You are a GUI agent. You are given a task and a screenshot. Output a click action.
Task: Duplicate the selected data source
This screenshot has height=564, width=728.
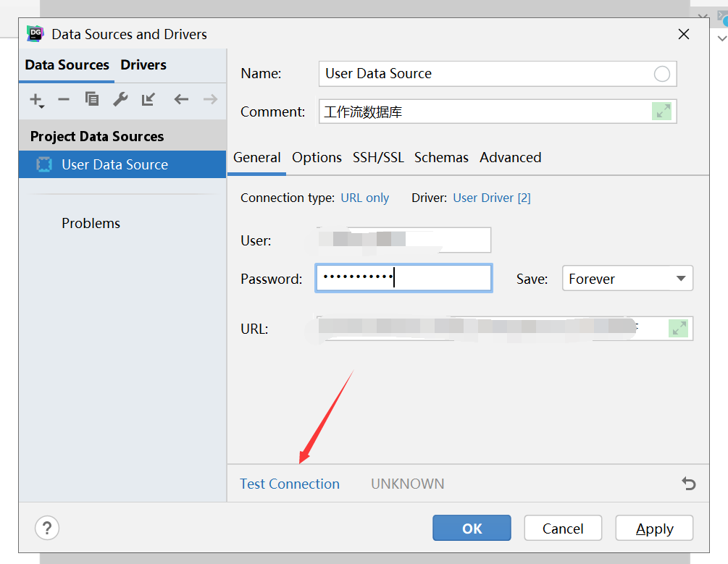(x=92, y=99)
